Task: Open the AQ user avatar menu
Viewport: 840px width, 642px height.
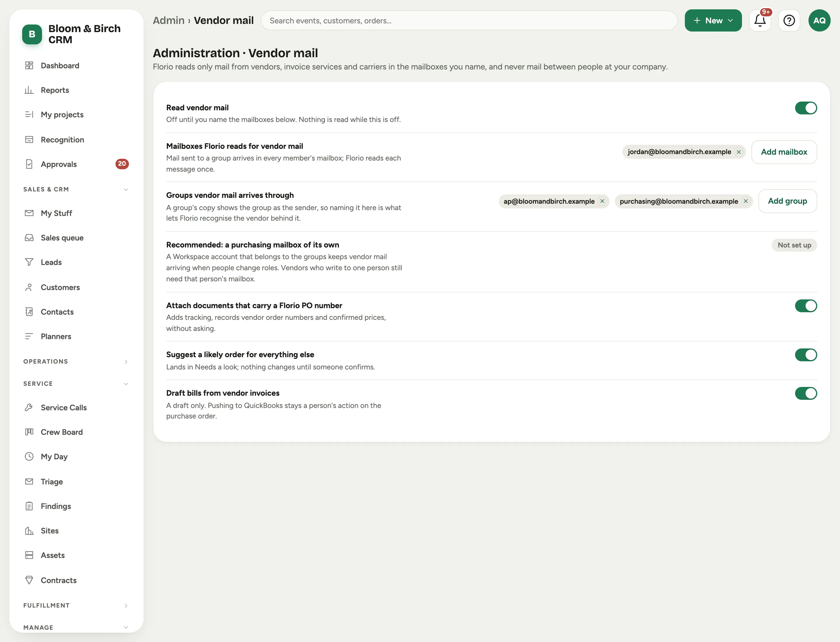Action: point(819,21)
